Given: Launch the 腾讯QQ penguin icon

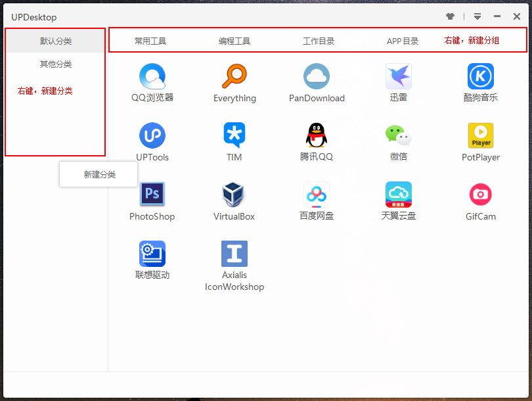Looking at the screenshot, I should click(x=317, y=135).
